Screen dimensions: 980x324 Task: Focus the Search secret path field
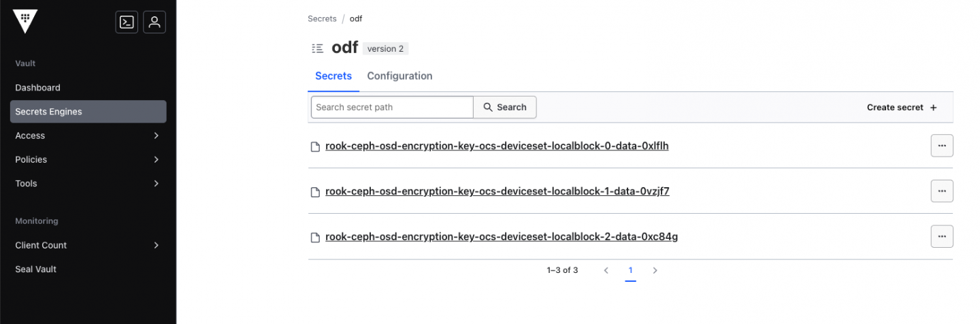coord(391,107)
